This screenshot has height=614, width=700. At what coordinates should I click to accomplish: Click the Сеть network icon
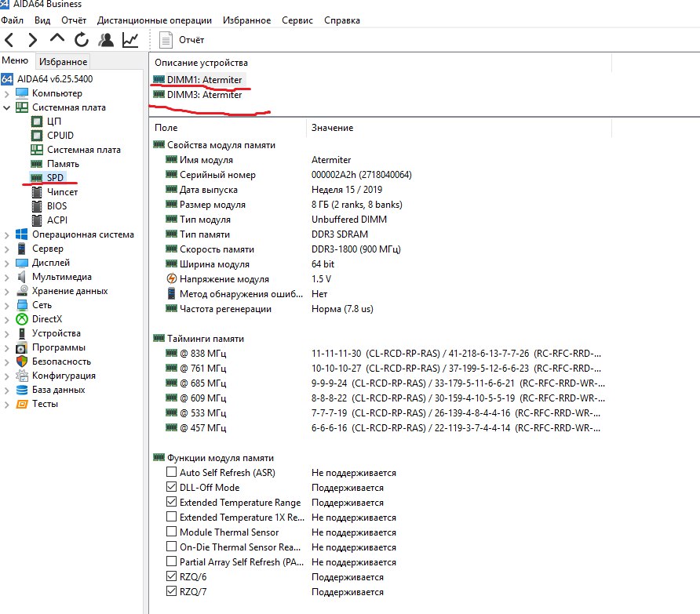[22, 305]
